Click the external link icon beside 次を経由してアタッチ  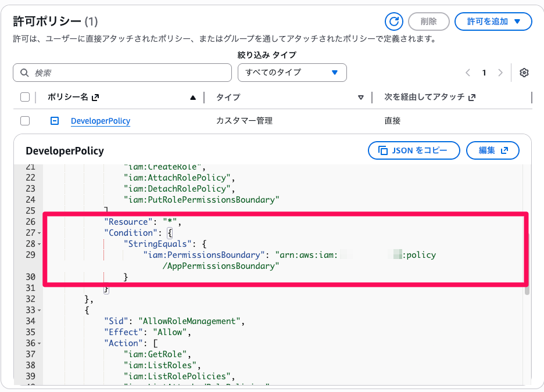472,98
